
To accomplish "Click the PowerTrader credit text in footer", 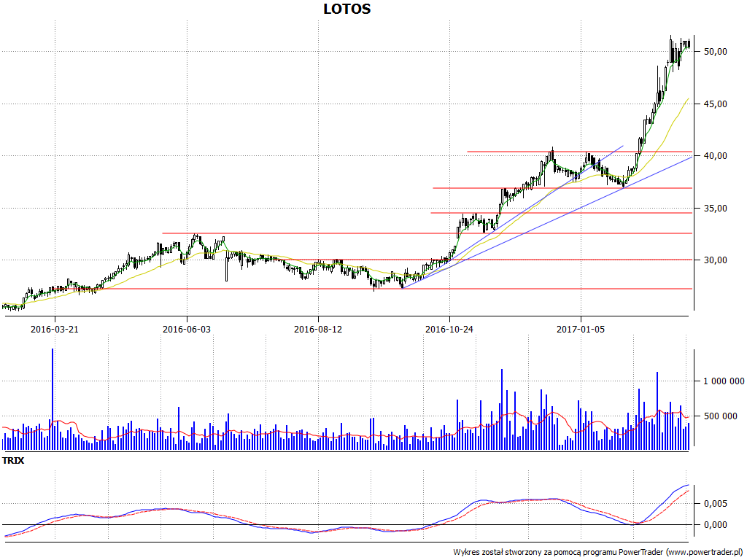I will click(x=597, y=552).
